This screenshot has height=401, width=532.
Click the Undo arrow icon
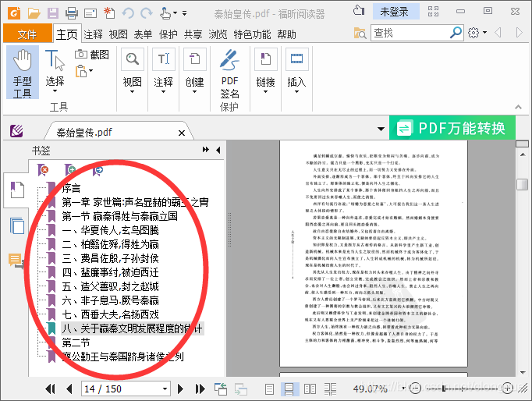tap(128, 13)
